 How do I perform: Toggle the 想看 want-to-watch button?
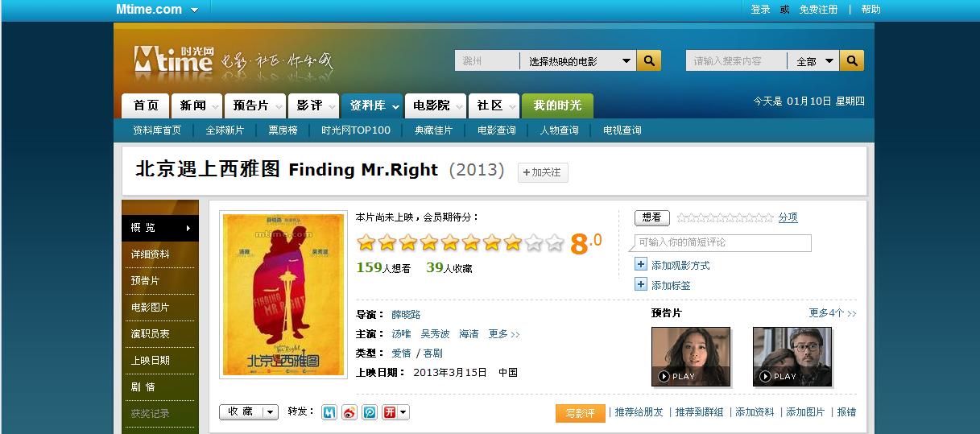click(x=652, y=217)
